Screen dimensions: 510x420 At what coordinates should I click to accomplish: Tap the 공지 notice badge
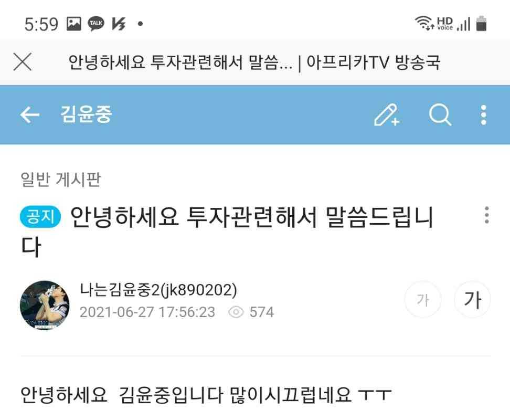click(x=40, y=216)
